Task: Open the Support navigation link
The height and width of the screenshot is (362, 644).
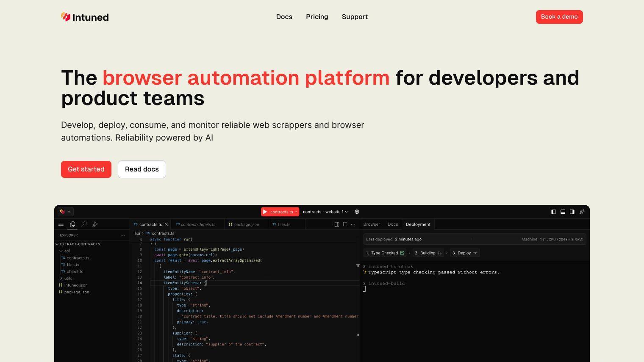Action: [355, 17]
